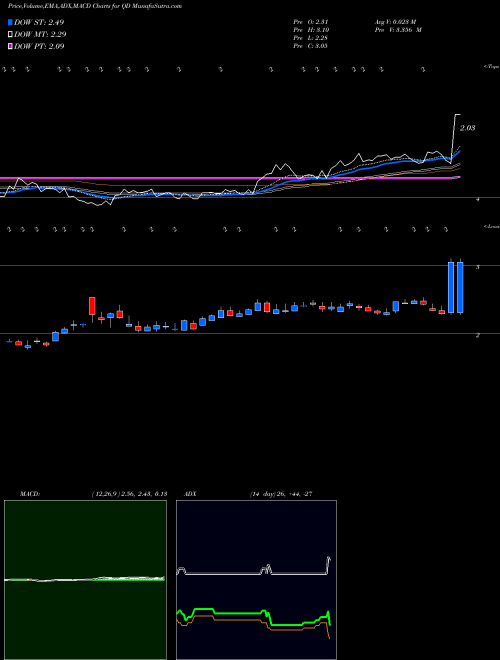Select the 'DOW PT: 2.09' legend label
Viewport: 500px width, 660px height.
tap(39, 46)
